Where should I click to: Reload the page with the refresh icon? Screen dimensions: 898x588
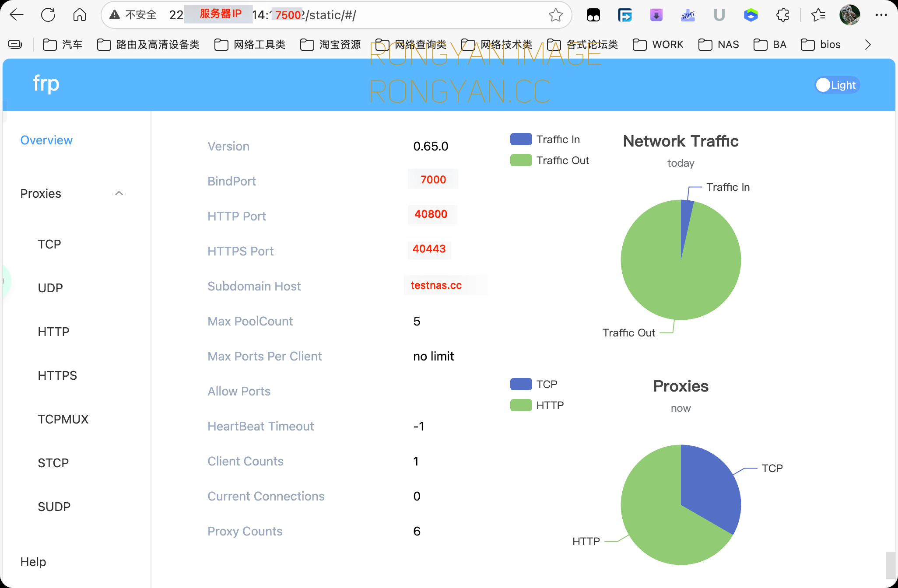tap(48, 15)
